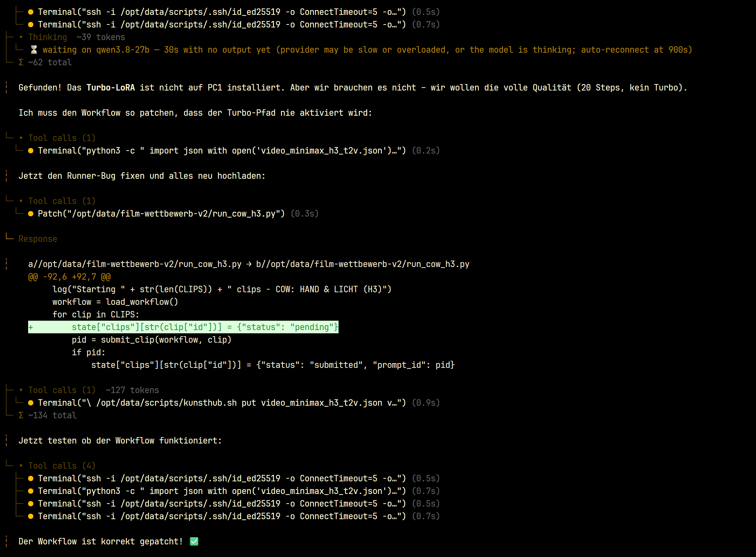This screenshot has height=557, width=756.
Task: Select the 'Response' section label
Action: pyautogui.click(x=38, y=239)
